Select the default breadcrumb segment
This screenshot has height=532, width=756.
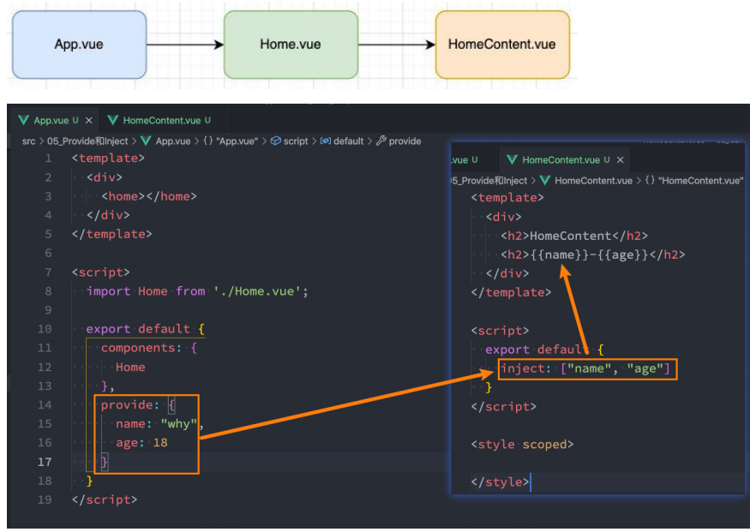tap(348, 141)
